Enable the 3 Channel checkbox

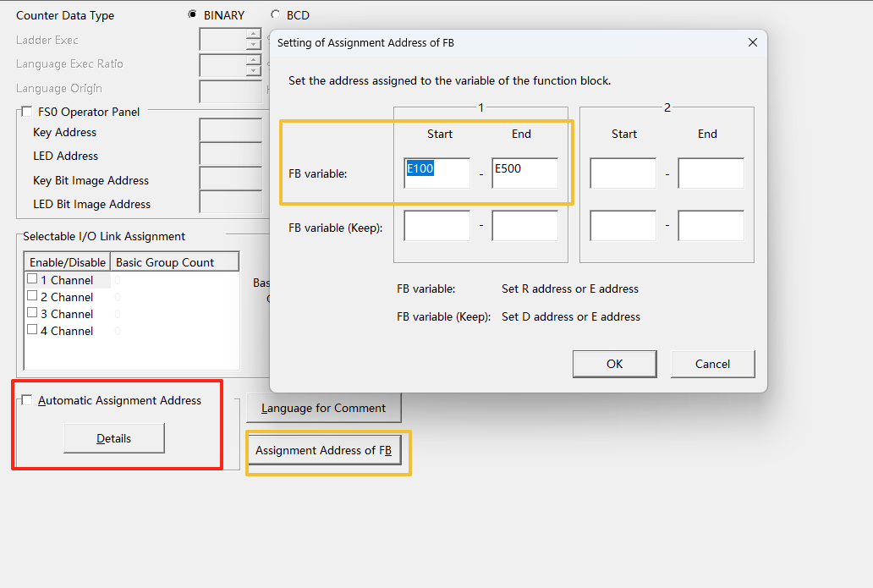point(32,313)
